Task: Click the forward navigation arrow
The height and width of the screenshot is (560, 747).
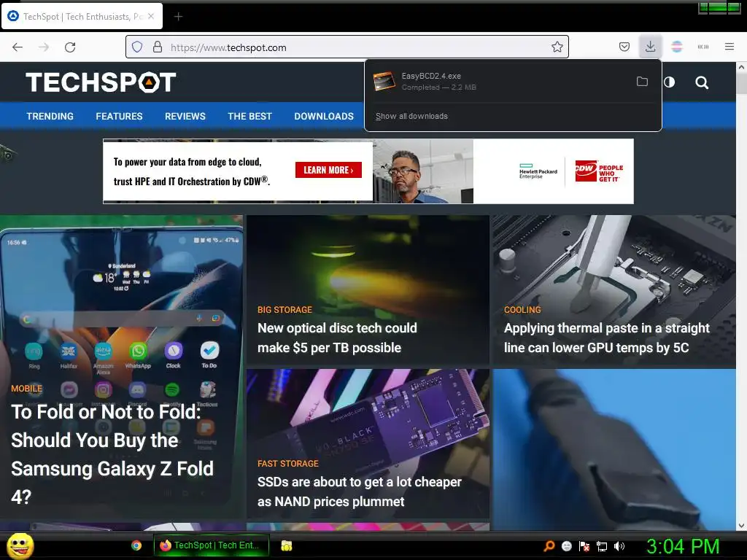Action: click(44, 47)
